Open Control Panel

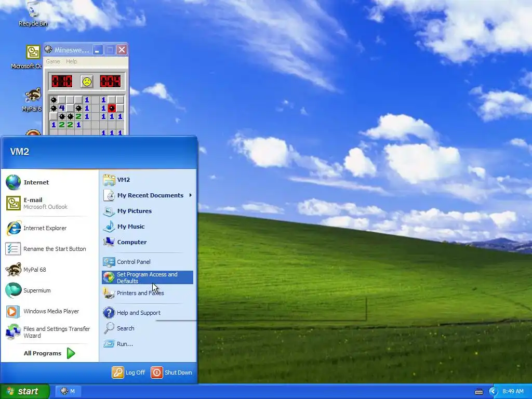tap(148, 262)
